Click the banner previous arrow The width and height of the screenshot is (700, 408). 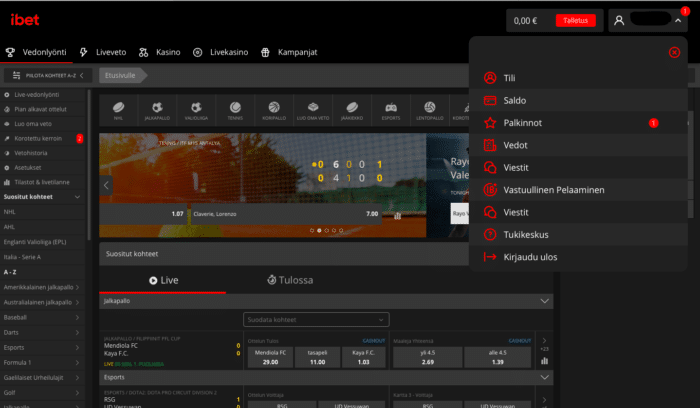point(106,185)
